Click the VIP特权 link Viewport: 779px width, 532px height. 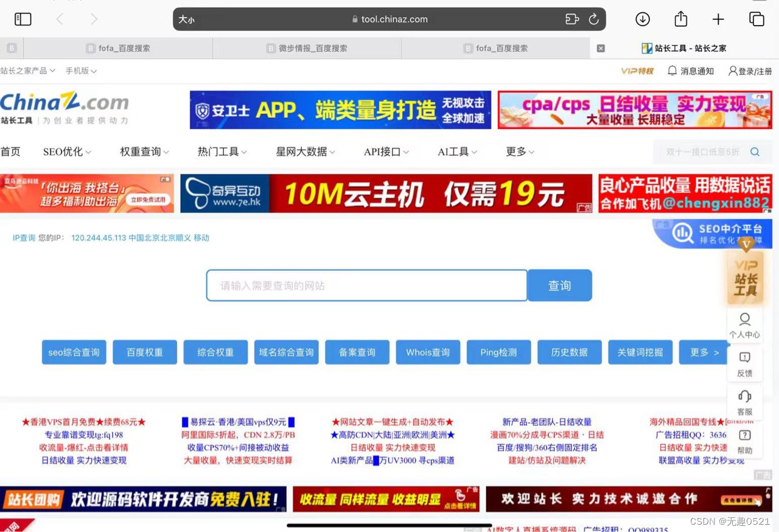[637, 71]
